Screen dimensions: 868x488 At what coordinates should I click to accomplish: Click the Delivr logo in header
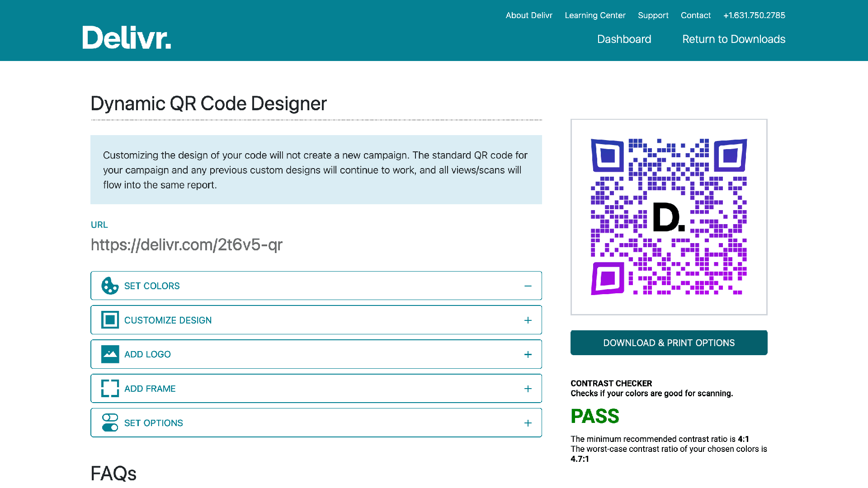point(127,38)
